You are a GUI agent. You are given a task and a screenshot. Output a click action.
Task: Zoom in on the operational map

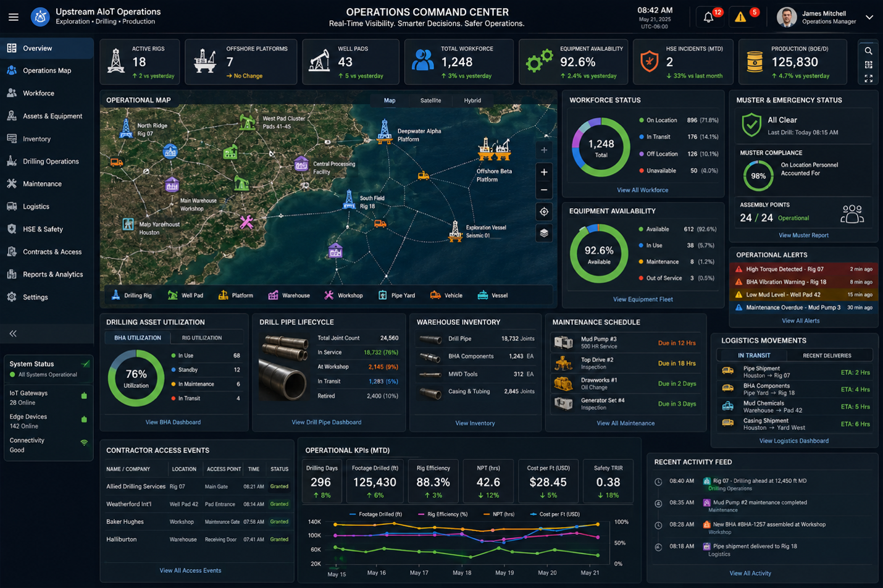544,172
